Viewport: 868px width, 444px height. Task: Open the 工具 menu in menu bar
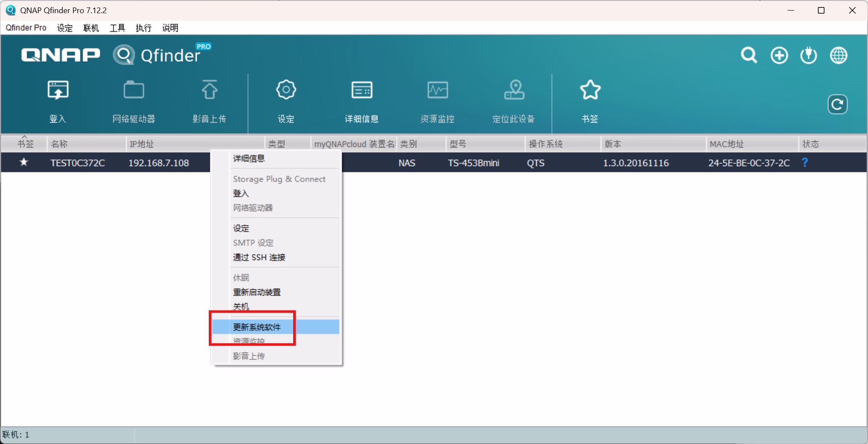tap(117, 28)
